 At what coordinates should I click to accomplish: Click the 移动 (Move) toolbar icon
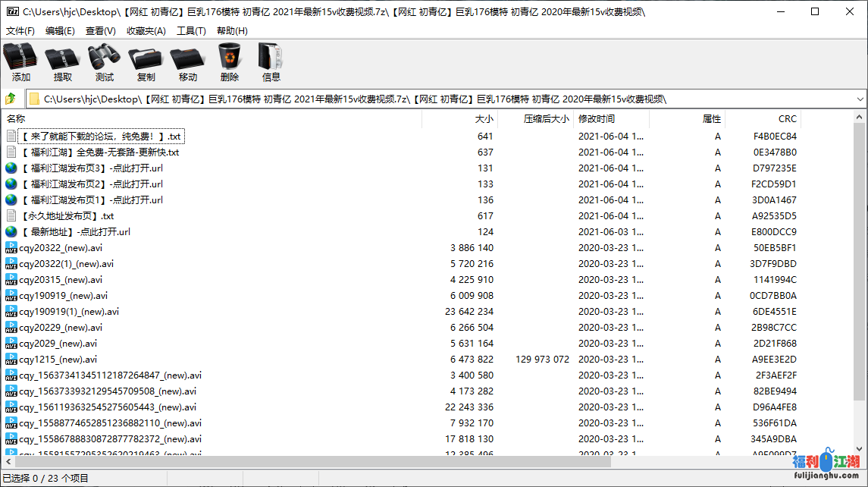click(x=188, y=62)
